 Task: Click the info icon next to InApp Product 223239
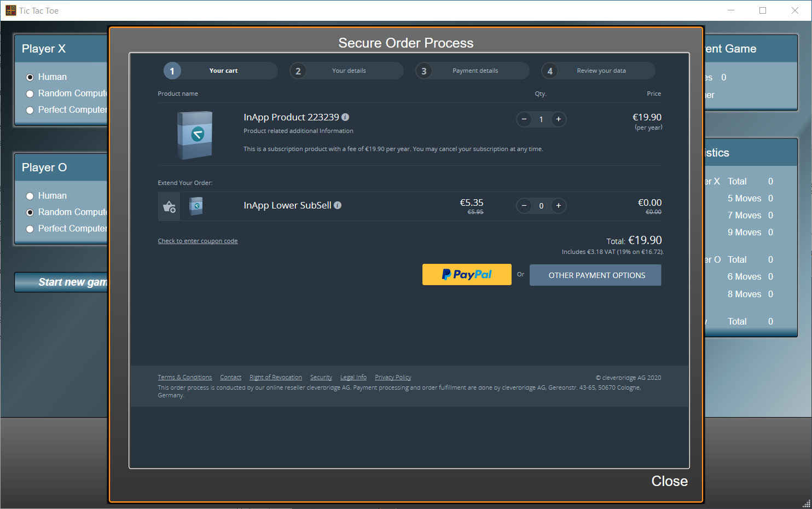click(345, 117)
